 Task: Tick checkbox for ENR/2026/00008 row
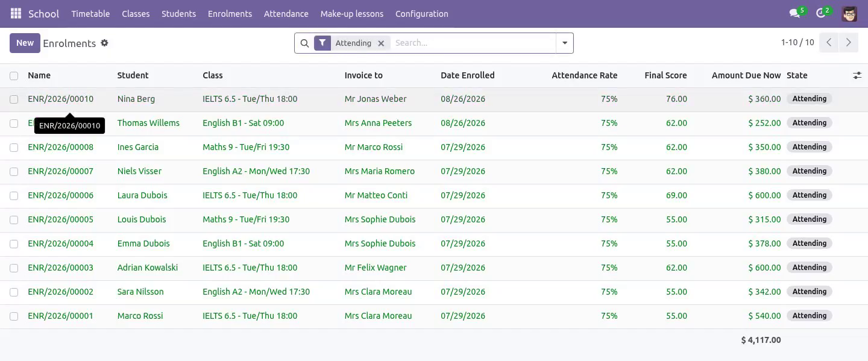[14, 148]
